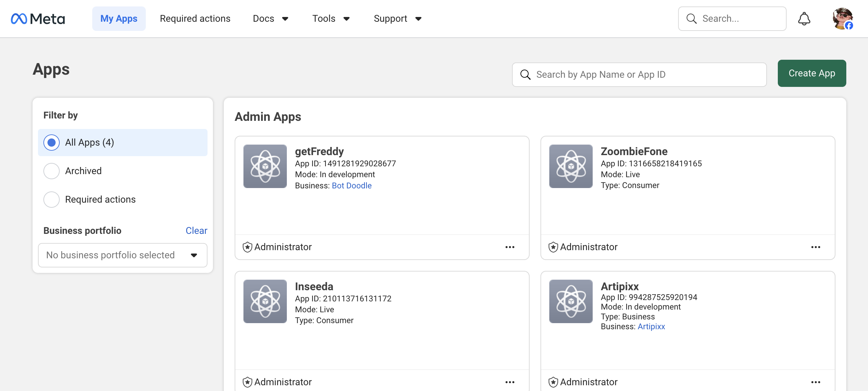Go to Required actions in top nav

pyautogui.click(x=195, y=19)
